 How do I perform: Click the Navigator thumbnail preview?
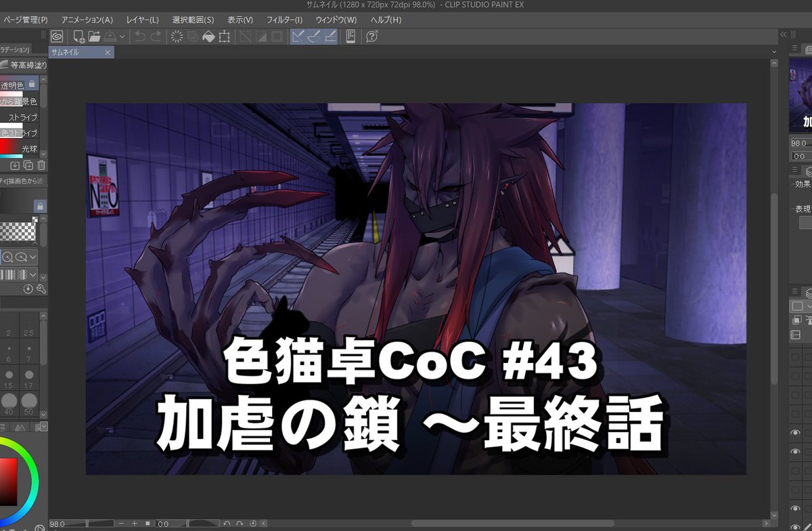tap(801, 94)
